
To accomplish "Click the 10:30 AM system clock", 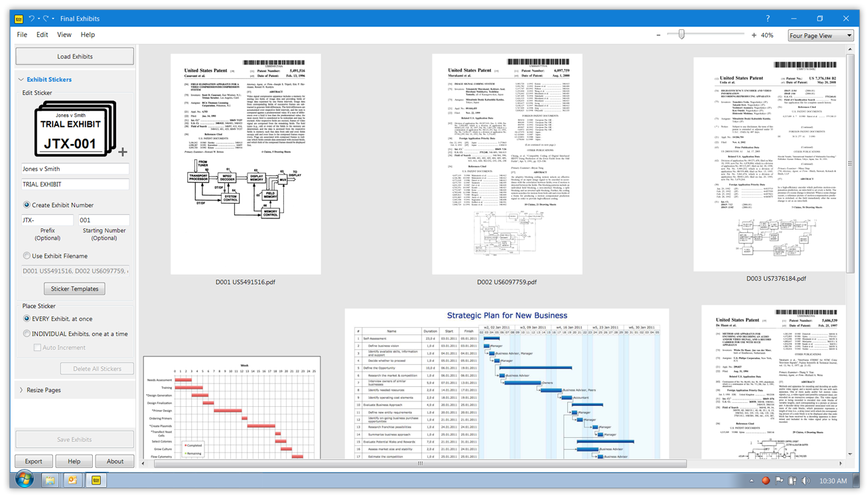I will pyautogui.click(x=832, y=480).
